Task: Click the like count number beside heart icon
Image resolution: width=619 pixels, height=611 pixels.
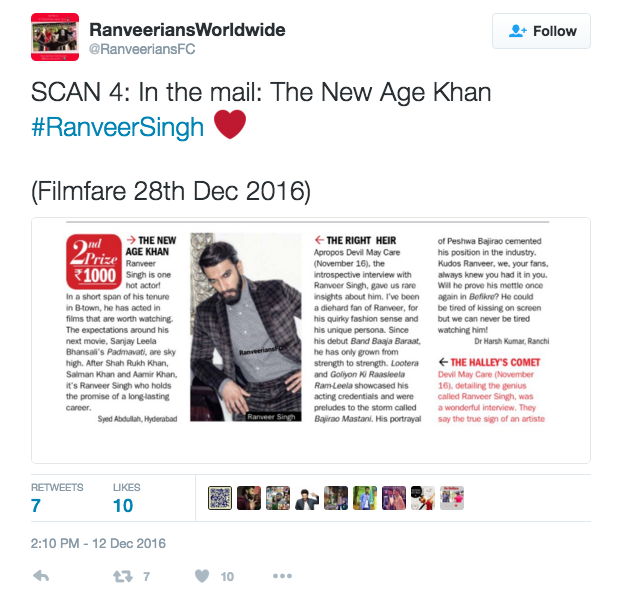Action: click(227, 577)
